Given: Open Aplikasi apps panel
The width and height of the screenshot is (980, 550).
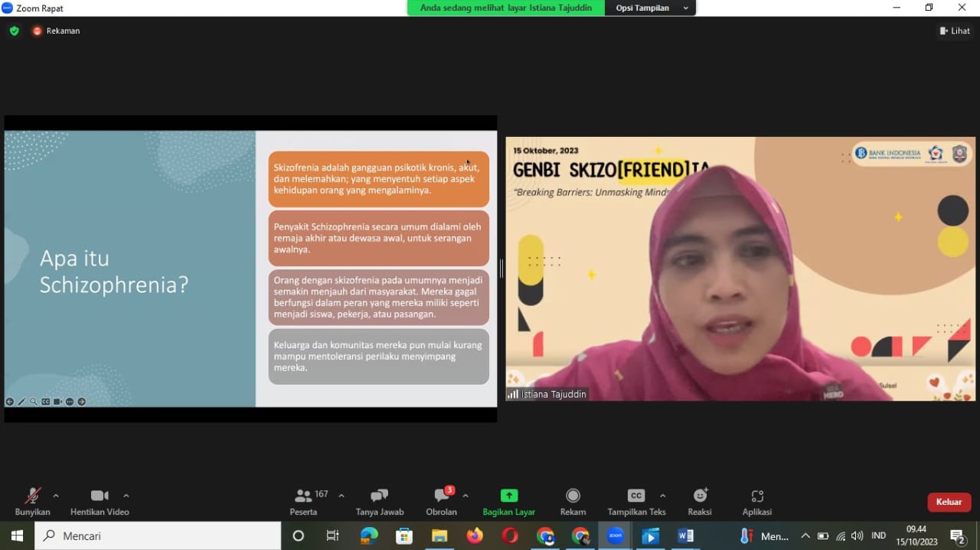Looking at the screenshot, I should coord(757,502).
